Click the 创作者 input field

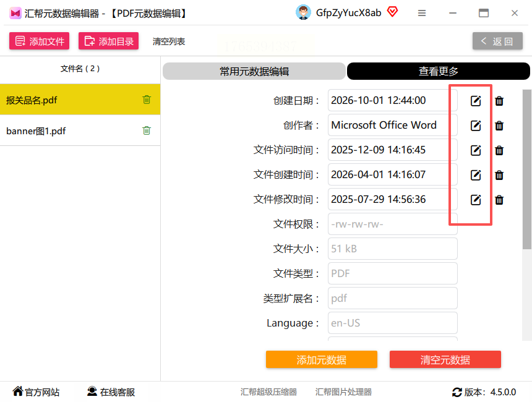(x=393, y=125)
